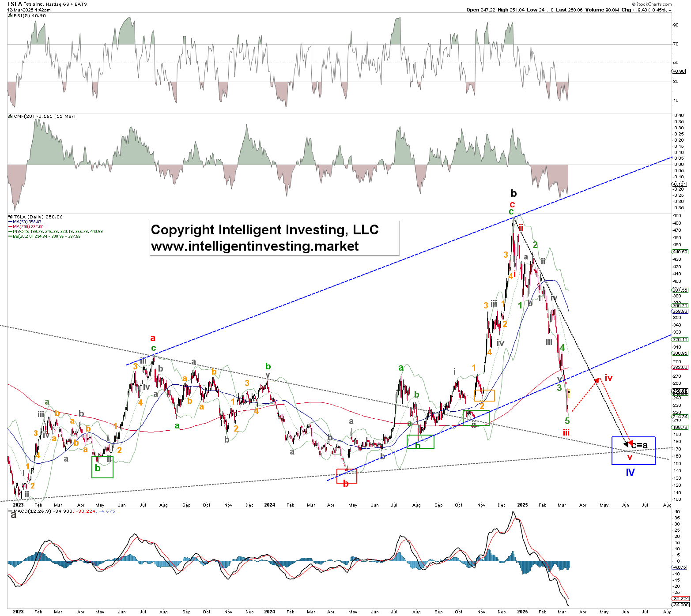Click the 300.95 price tag
This screenshot has height=616, width=691.
click(680, 353)
